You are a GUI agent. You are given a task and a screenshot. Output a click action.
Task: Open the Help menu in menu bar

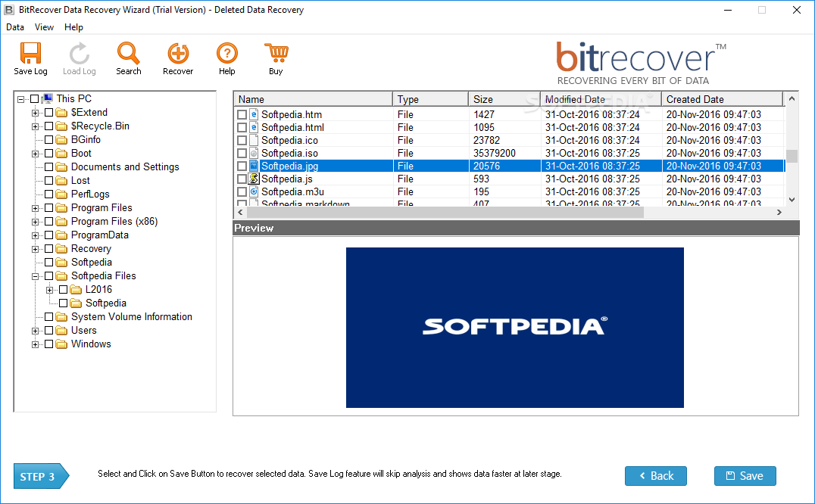73,27
